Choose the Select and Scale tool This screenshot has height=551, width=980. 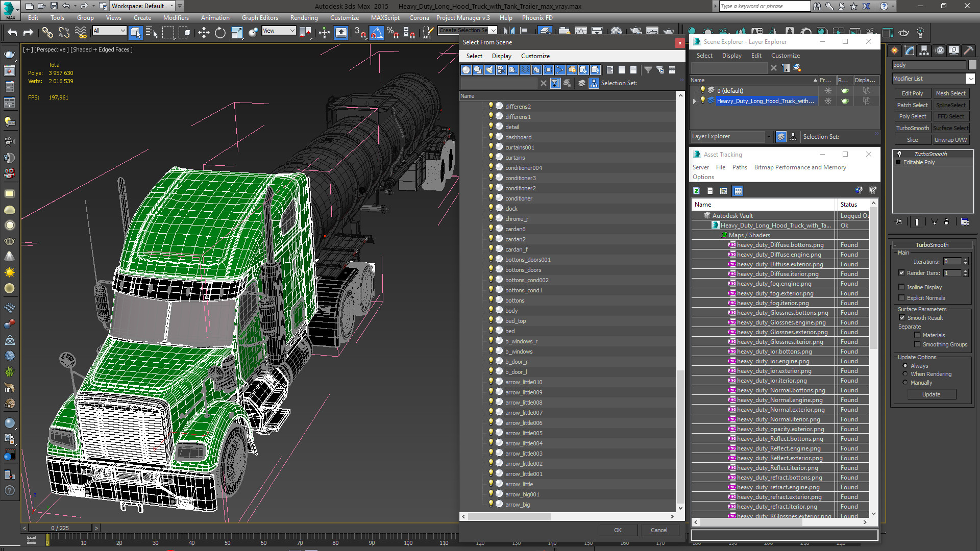(237, 33)
